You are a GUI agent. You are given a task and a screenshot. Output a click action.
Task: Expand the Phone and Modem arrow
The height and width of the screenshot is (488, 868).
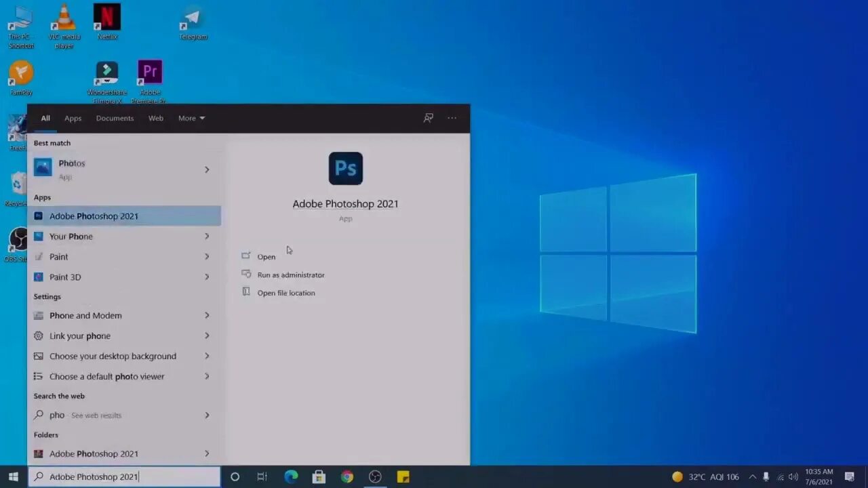[x=207, y=315]
